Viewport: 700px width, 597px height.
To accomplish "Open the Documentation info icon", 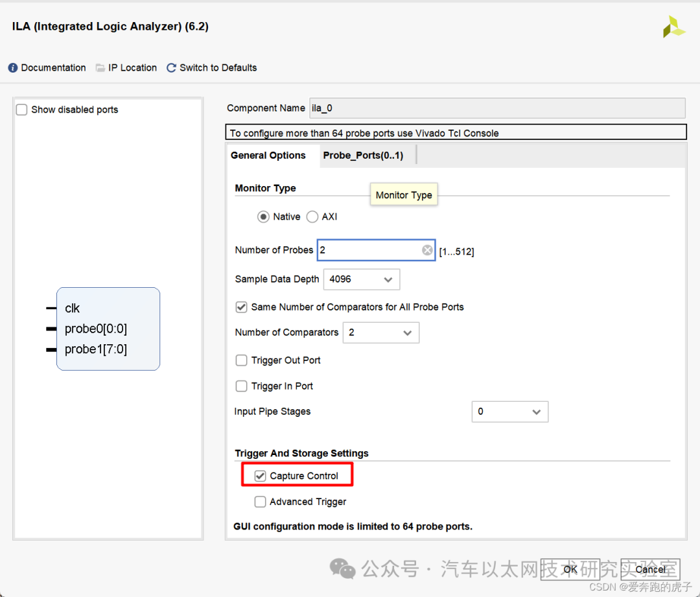I will [13, 68].
